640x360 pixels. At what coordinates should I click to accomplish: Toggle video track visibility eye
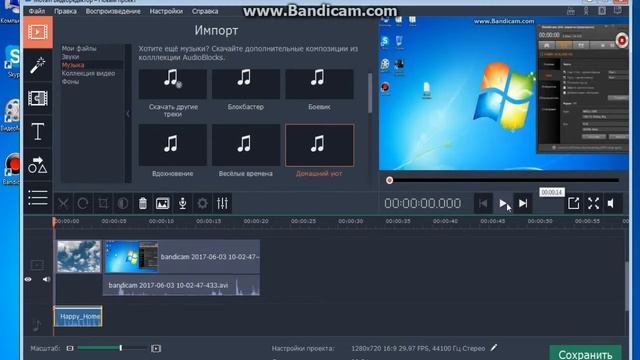[x=28, y=279]
